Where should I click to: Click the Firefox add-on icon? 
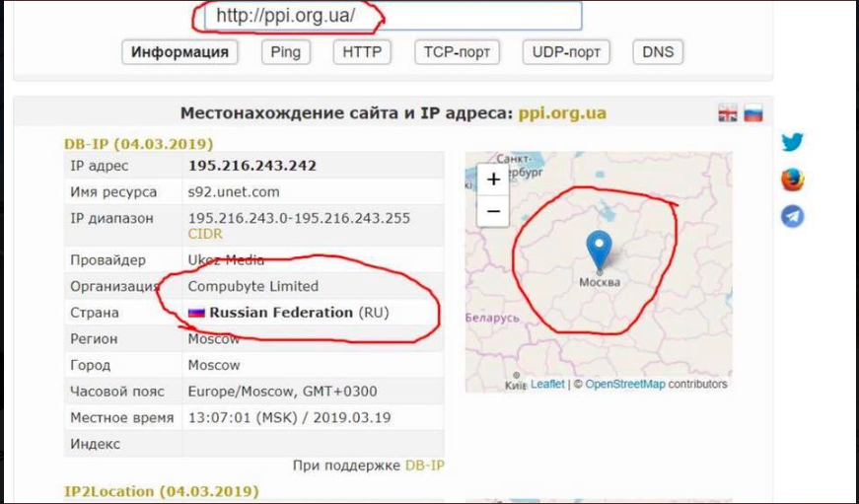point(792,180)
